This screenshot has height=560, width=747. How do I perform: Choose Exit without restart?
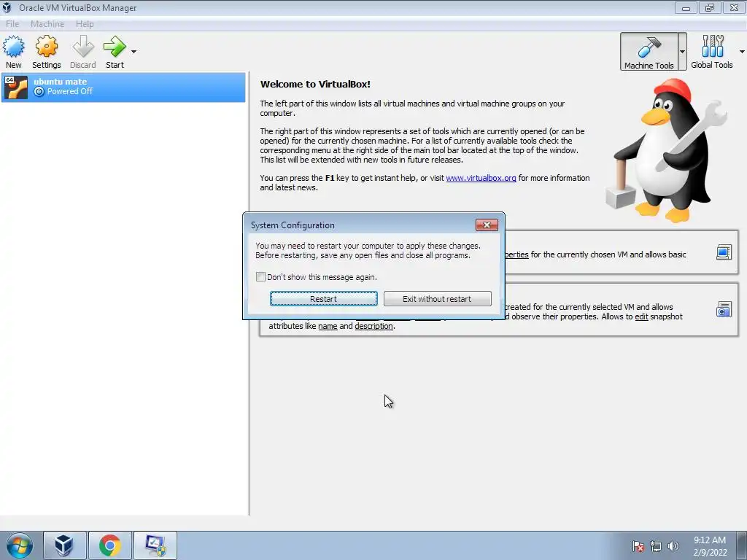(x=438, y=298)
